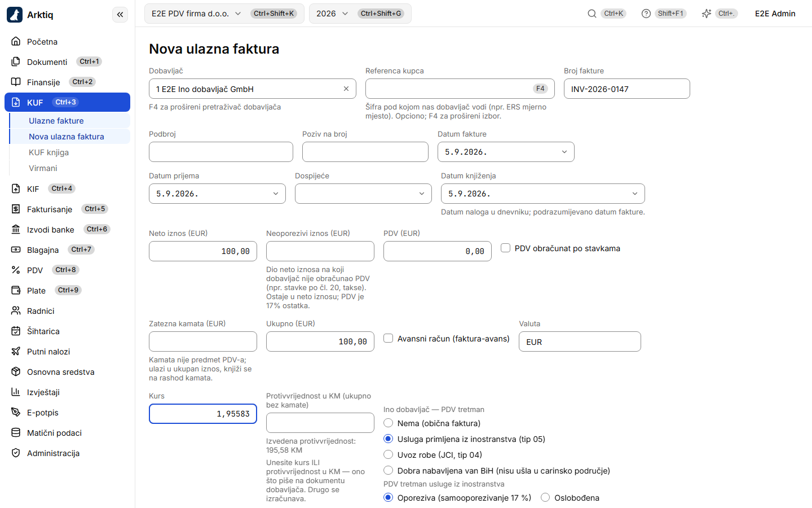The image size is (812, 508).
Task: Open Datum knjiženja date picker
Action: coord(542,194)
